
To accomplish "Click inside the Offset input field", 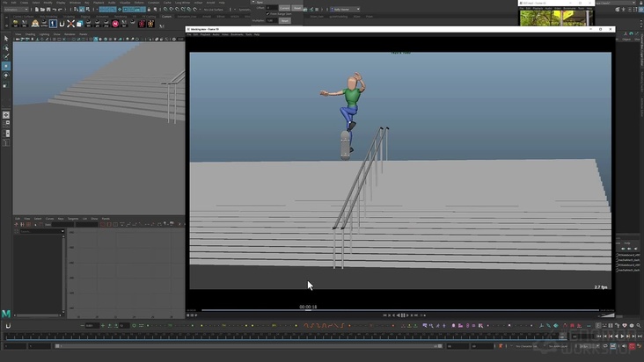I will click(x=272, y=8).
